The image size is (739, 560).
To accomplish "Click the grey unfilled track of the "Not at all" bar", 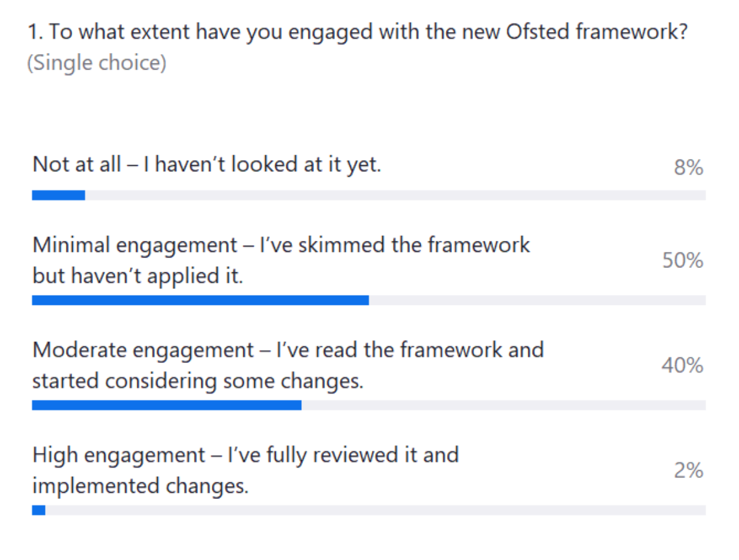I will (x=394, y=195).
